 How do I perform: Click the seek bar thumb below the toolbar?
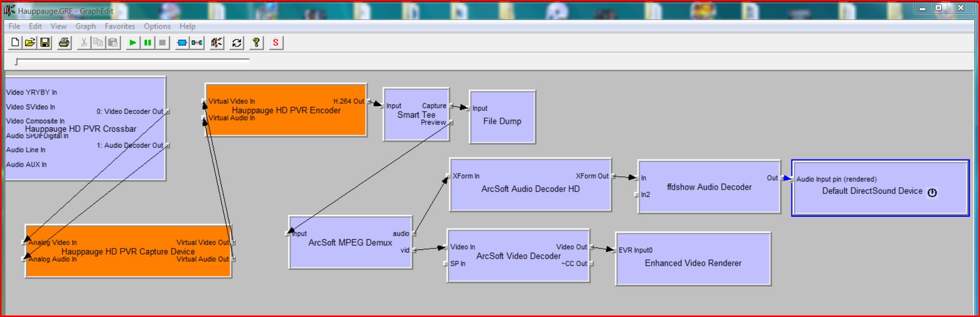[x=16, y=61]
